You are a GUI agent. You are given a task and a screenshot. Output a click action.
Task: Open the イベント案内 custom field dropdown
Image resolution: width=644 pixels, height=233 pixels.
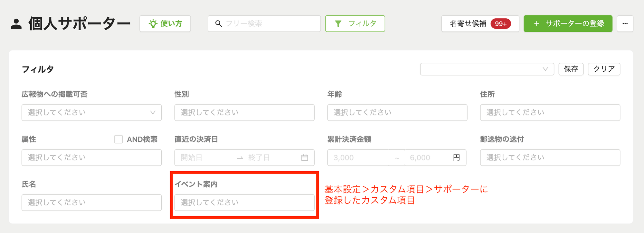(244, 202)
